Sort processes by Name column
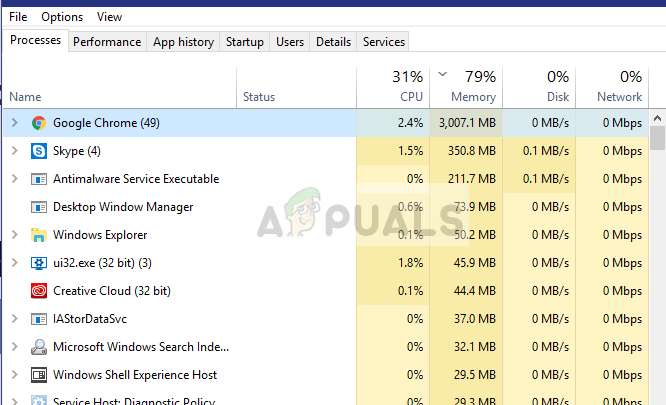 point(119,87)
